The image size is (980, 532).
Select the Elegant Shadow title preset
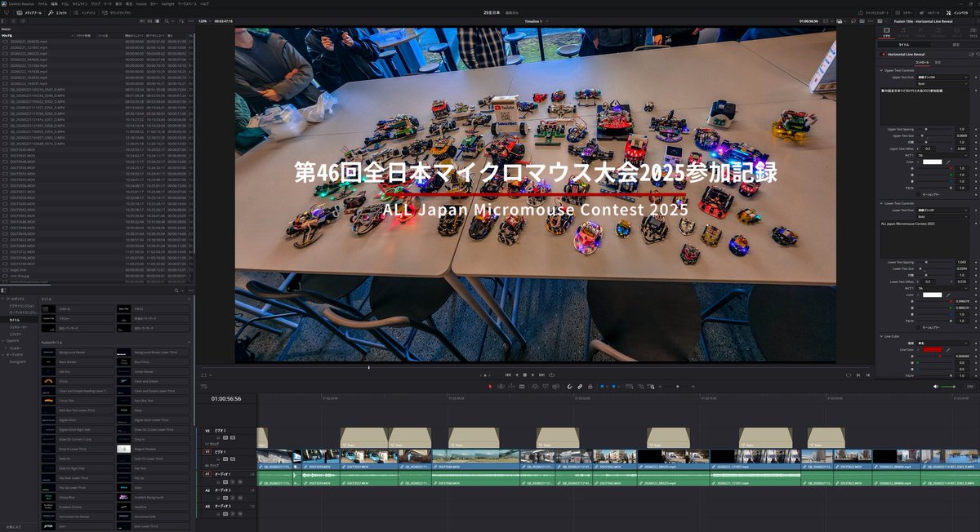click(x=152, y=448)
